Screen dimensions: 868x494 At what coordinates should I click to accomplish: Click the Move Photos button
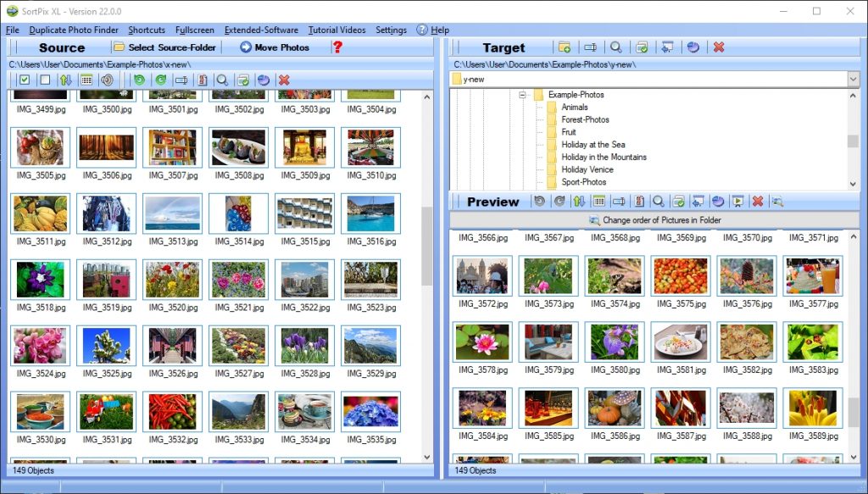click(x=275, y=47)
